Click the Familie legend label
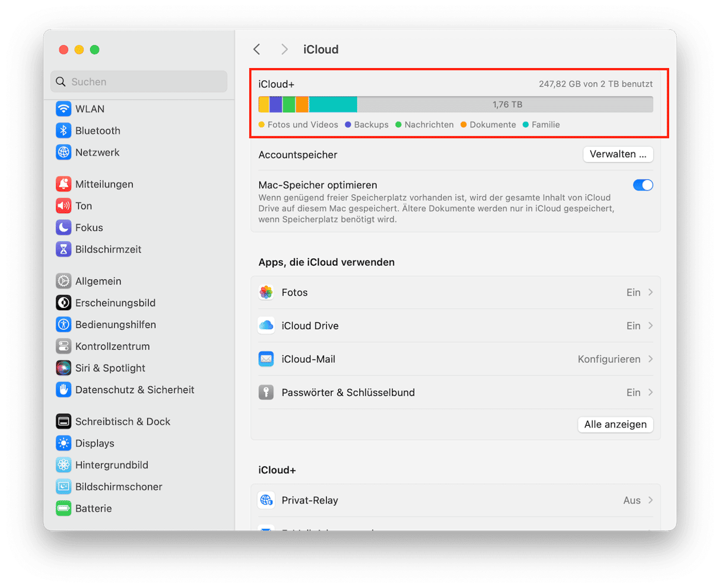The height and width of the screenshot is (588, 720). point(546,125)
